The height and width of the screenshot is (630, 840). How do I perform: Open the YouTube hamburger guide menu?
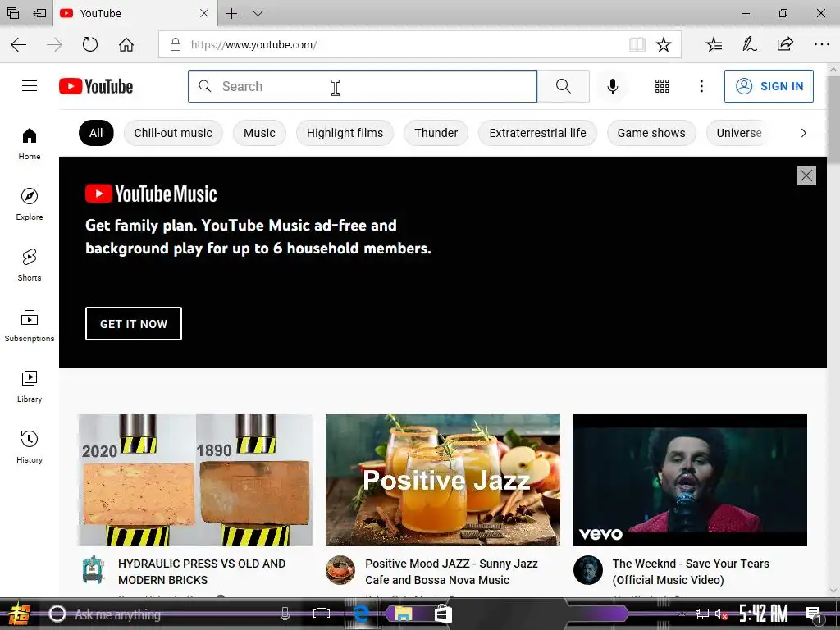pyautogui.click(x=30, y=85)
